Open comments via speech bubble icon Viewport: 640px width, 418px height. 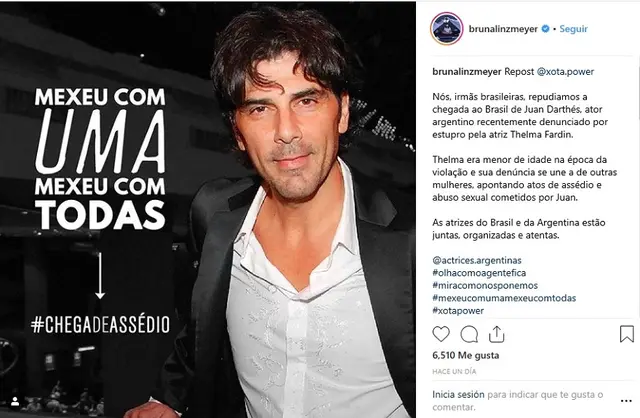click(x=469, y=334)
